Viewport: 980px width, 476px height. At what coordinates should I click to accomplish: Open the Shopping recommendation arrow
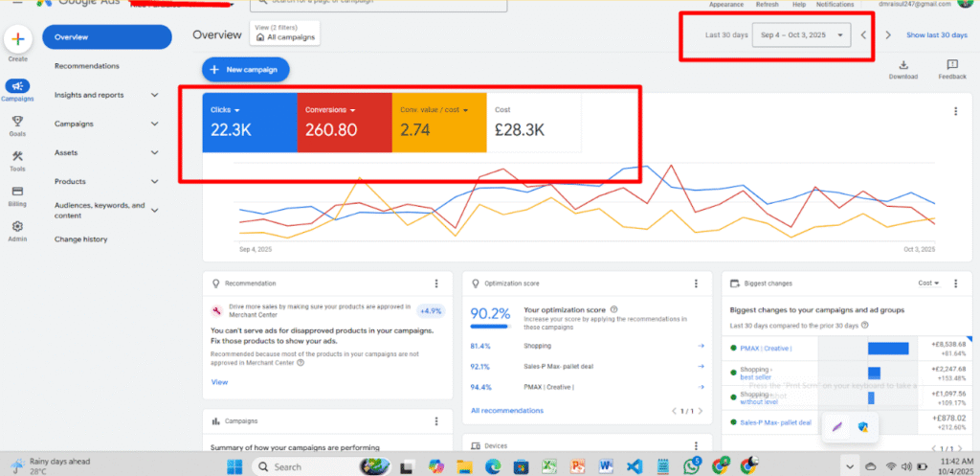coord(701,346)
